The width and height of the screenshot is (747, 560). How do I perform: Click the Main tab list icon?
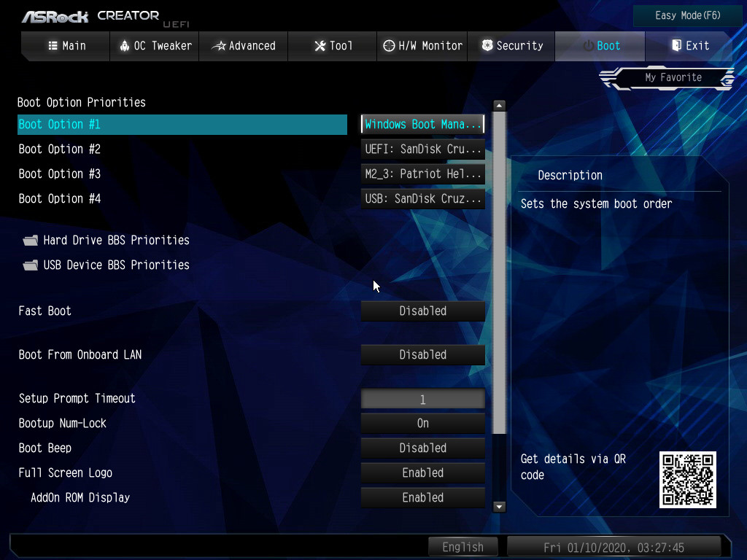(x=53, y=46)
